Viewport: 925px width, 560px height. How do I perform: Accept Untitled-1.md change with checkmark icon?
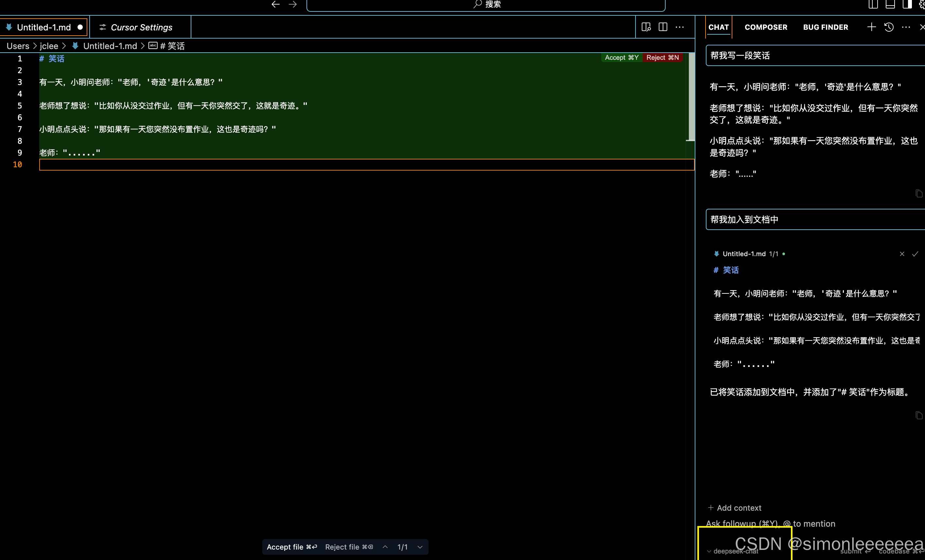(915, 254)
